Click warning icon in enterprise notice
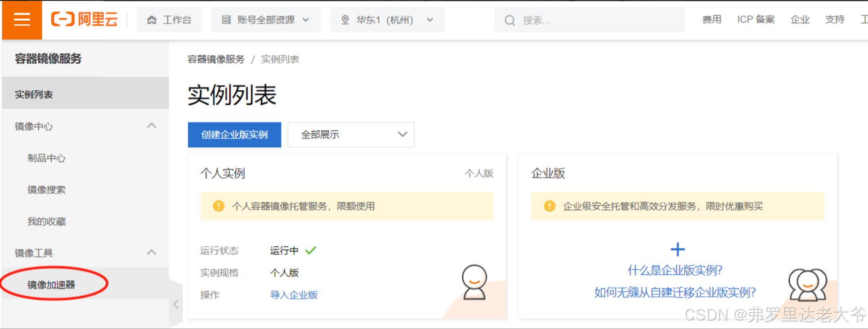The width and height of the screenshot is (868, 329). 550,206
